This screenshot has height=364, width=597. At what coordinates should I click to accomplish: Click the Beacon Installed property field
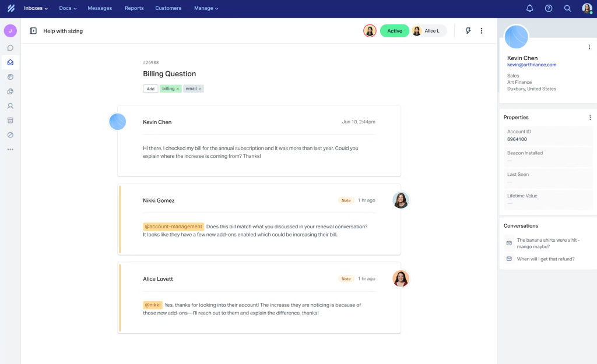[x=547, y=157]
